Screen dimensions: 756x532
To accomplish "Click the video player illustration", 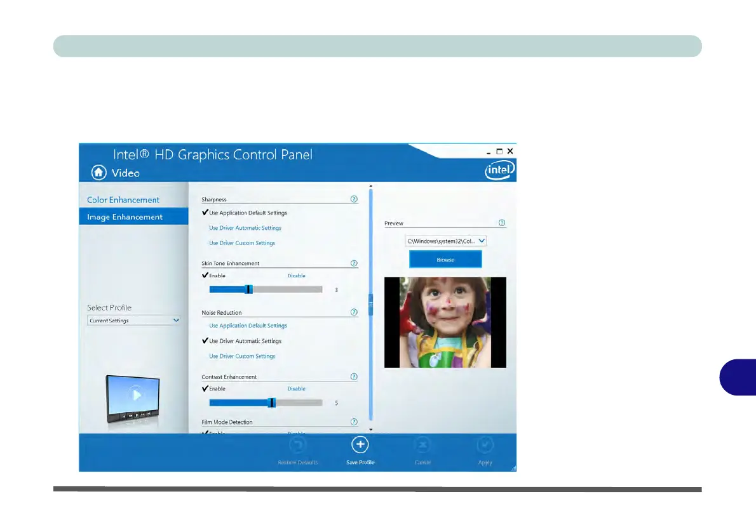I will pyautogui.click(x=133, y=399).
